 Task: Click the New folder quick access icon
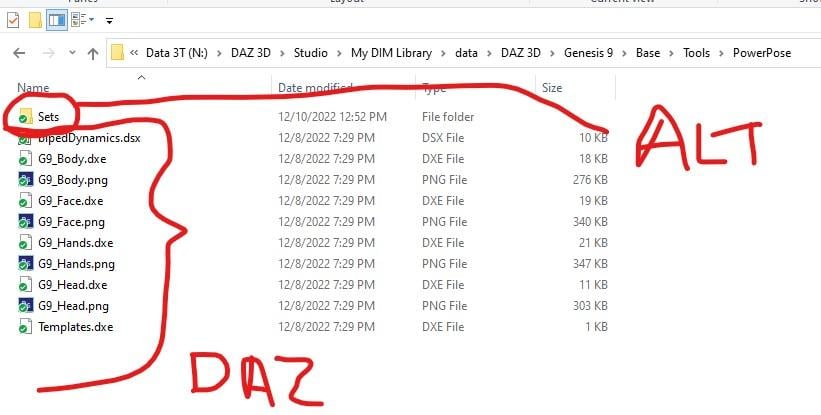35,20
